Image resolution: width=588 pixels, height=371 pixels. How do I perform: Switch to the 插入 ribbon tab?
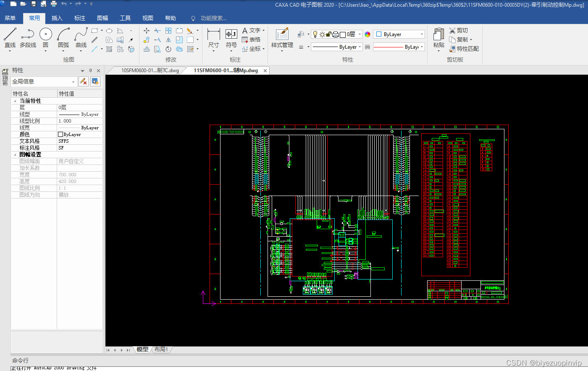(x=57, y=18)
